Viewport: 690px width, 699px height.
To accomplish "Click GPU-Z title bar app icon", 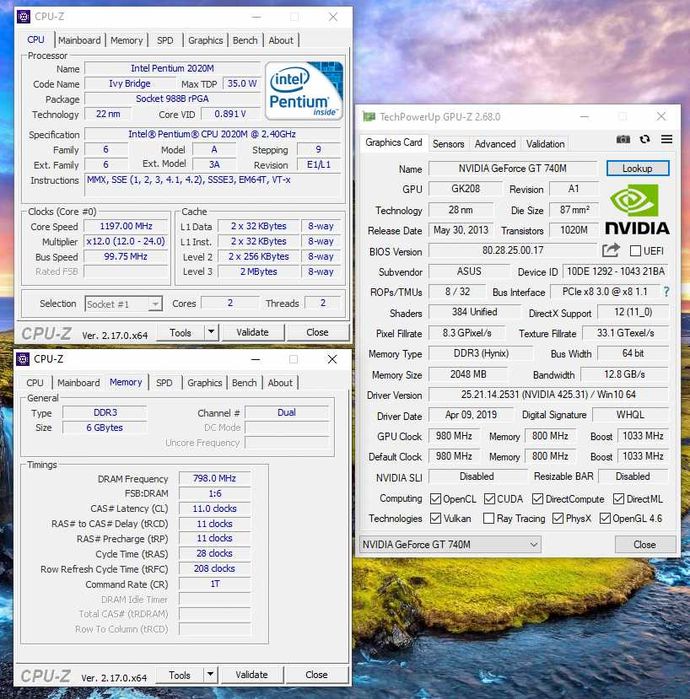I will coord(369,117).
